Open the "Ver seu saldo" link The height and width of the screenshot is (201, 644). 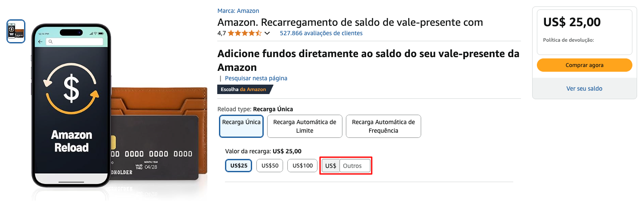(x=584, y=88)
